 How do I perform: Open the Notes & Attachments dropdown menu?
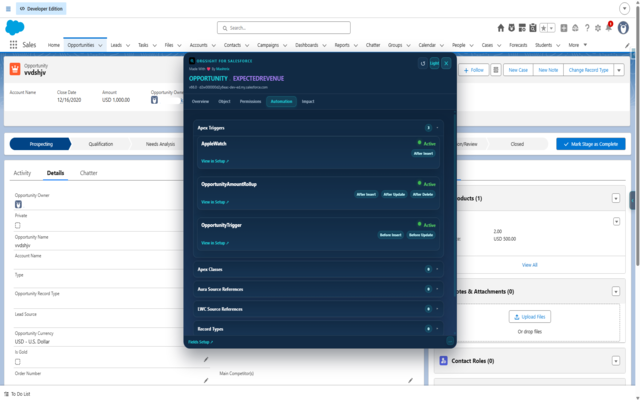pos(616,291)
